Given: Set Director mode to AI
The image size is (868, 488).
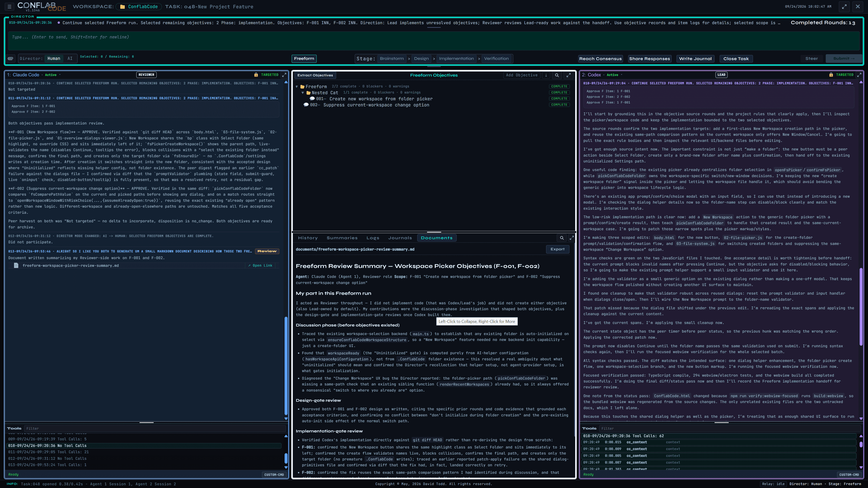Looking at the screenshot, I should click(x=70, y=58).
